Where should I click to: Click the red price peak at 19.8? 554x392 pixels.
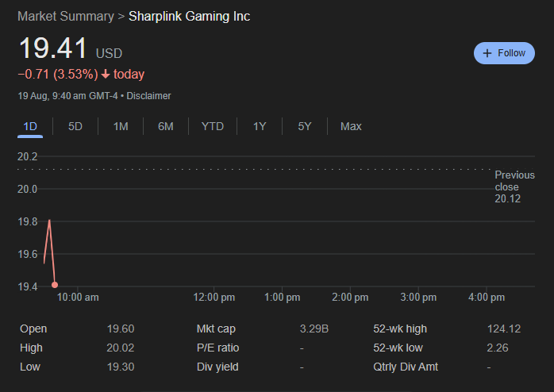pos(50,221)
